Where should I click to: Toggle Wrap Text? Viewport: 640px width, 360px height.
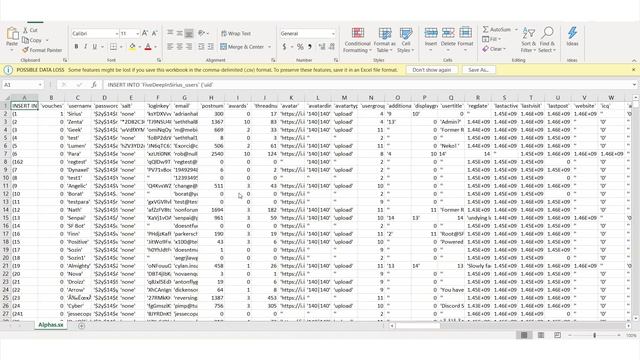coord(236,33)
